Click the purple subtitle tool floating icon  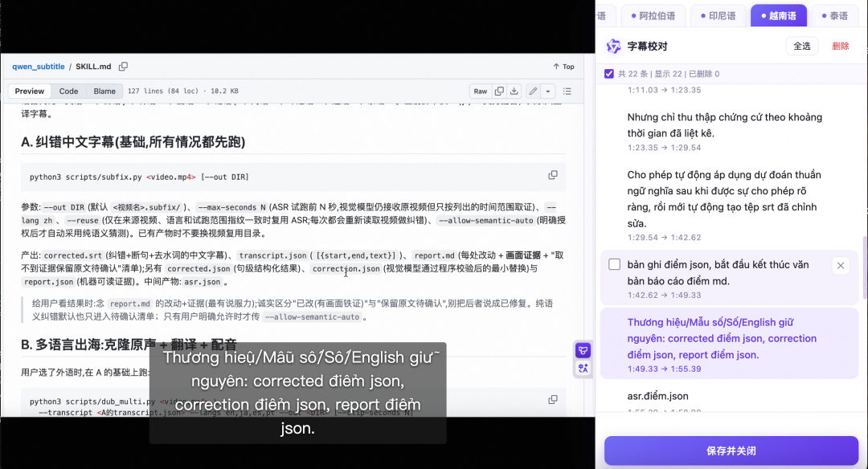tap(583, 350)
